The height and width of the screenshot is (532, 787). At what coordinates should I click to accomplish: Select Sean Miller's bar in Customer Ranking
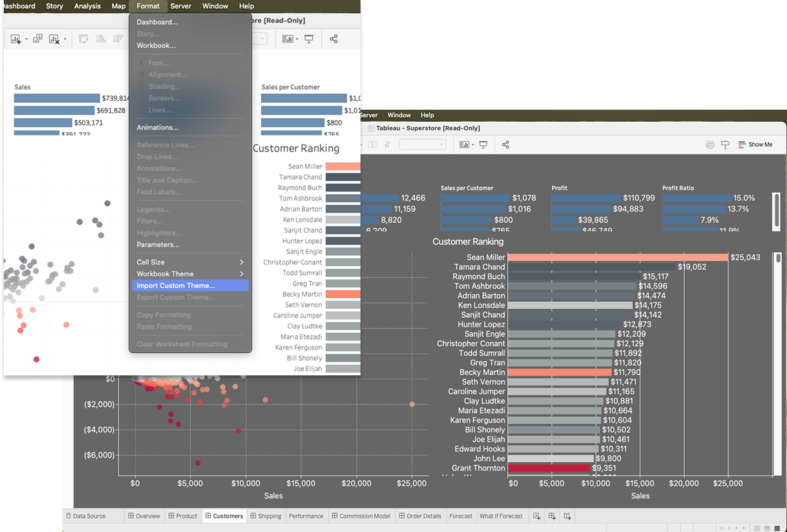point(617,257)
